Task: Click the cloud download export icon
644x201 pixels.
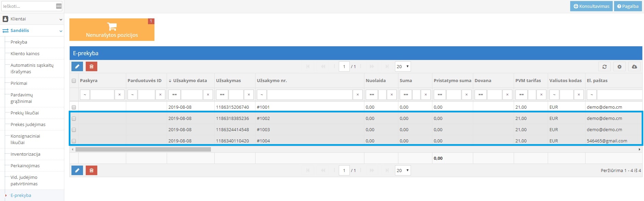Action: (x=634, y=67)
